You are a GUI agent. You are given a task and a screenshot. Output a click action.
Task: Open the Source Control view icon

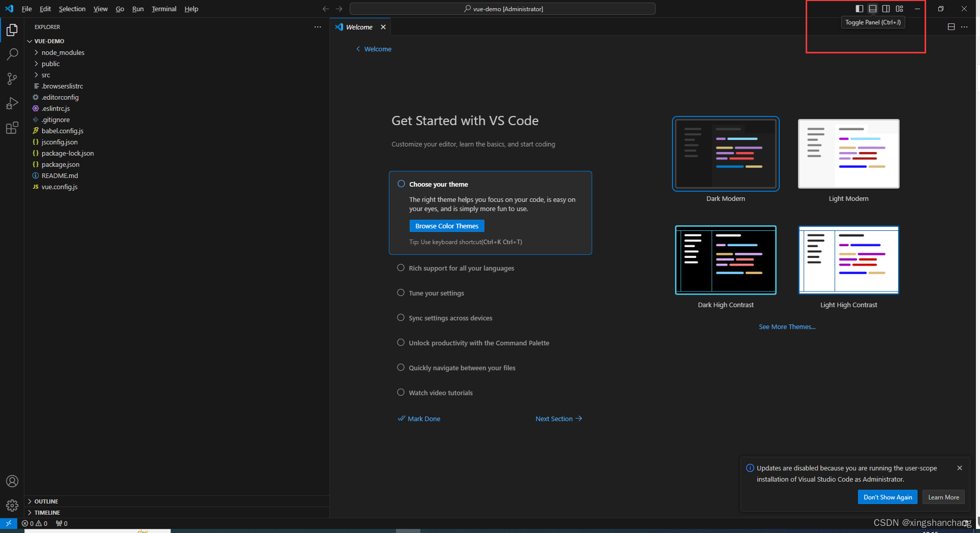coord(12,78)
